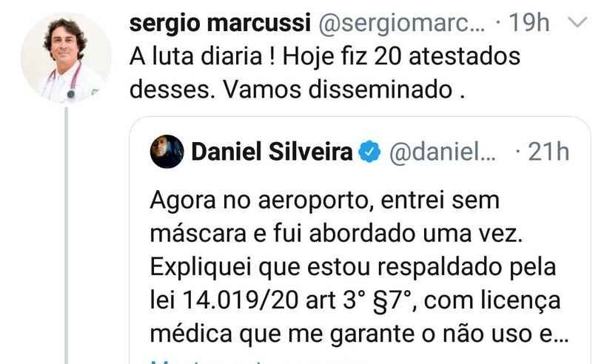Click 'lei 14.019/20' in quoted tweet
The width and height of the screenshot is (607, 364).
pos(224,300)
